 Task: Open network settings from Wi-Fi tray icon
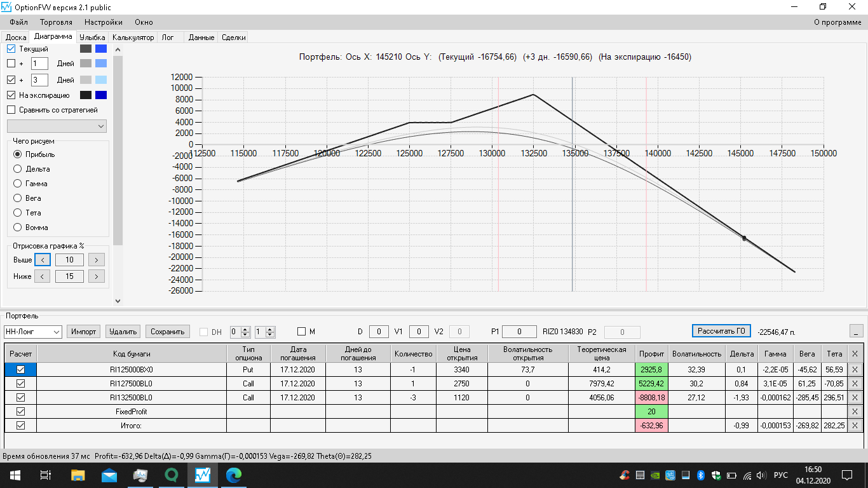pos(747,475)
